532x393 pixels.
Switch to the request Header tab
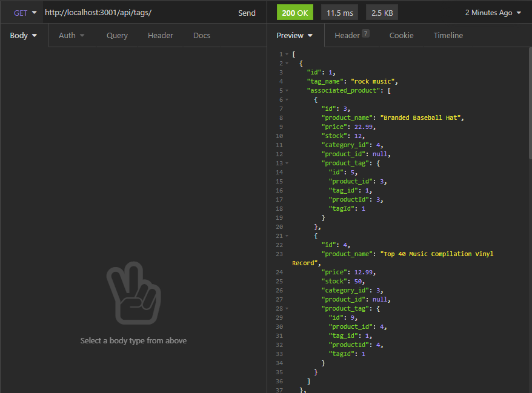pyautogui.click(x=160, y=35)
